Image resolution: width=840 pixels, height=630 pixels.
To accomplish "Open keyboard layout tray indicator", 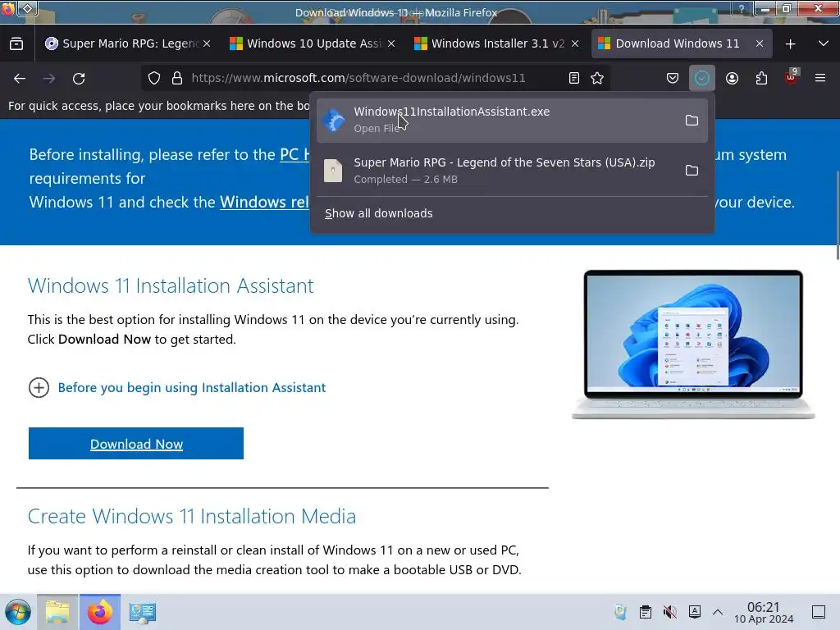I will coord(695,612).
